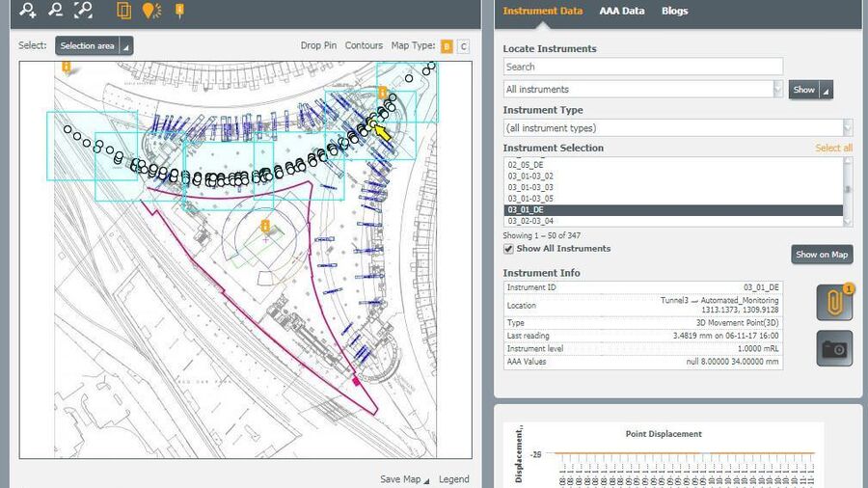
Task: Click the Select all link
Action: click(x=833, y=149)
